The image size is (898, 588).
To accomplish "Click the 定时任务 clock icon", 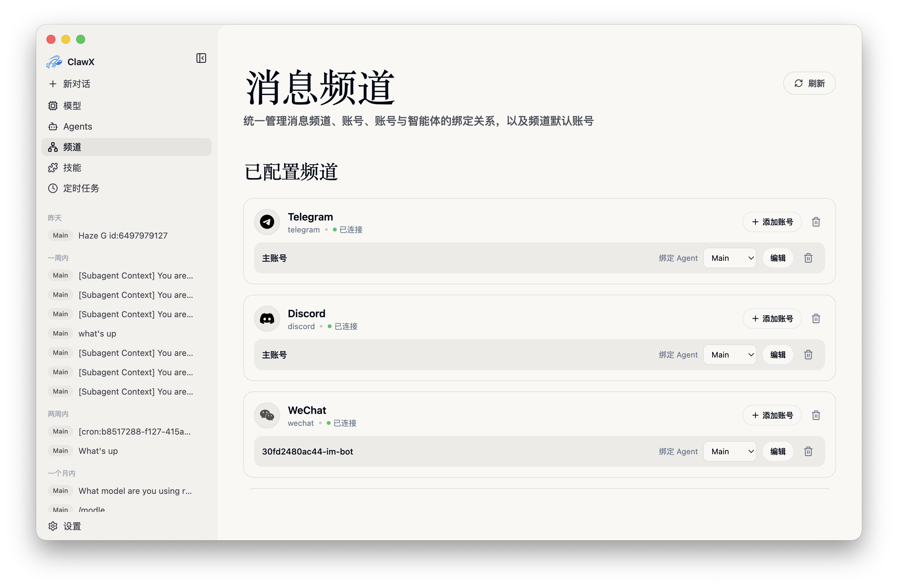I will click(53, 188).
